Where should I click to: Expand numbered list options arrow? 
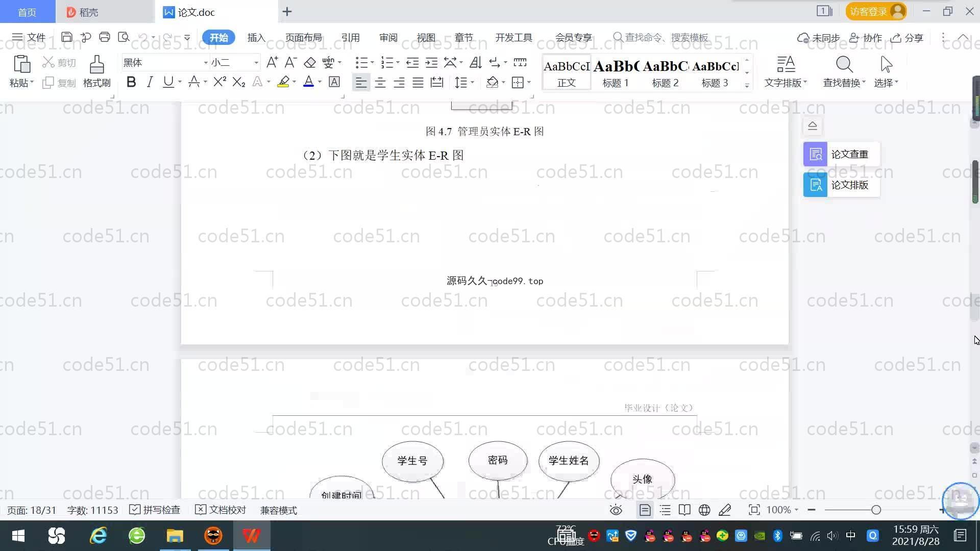(398, 63)
